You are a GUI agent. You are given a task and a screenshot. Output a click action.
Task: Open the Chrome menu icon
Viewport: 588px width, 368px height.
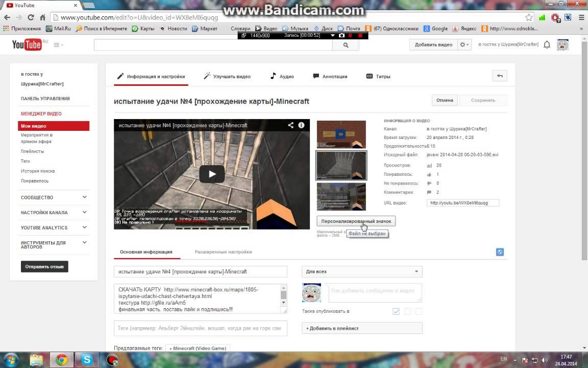581,17
